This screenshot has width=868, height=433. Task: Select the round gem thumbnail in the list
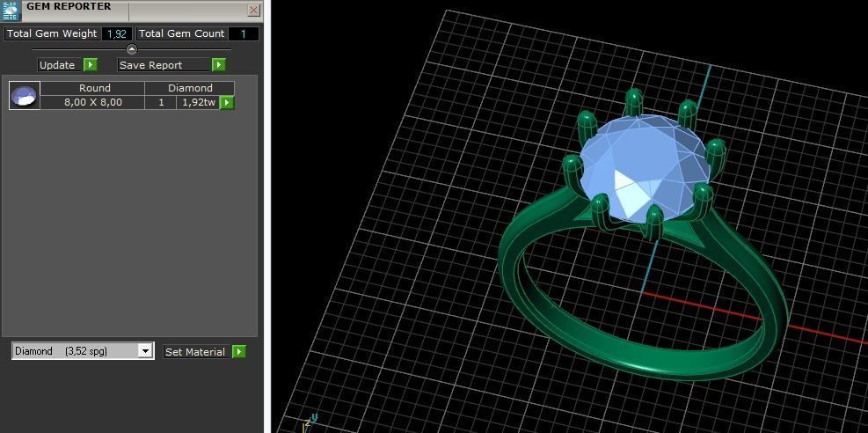[x=25, y=95]
